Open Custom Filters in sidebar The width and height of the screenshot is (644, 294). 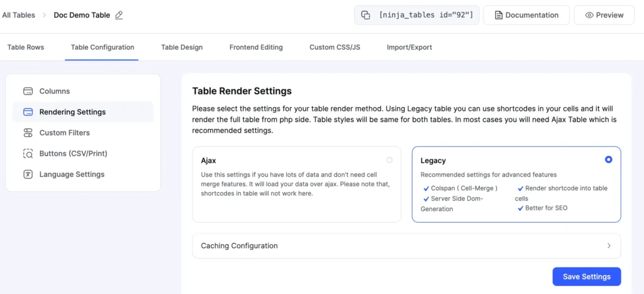[83, 133]
